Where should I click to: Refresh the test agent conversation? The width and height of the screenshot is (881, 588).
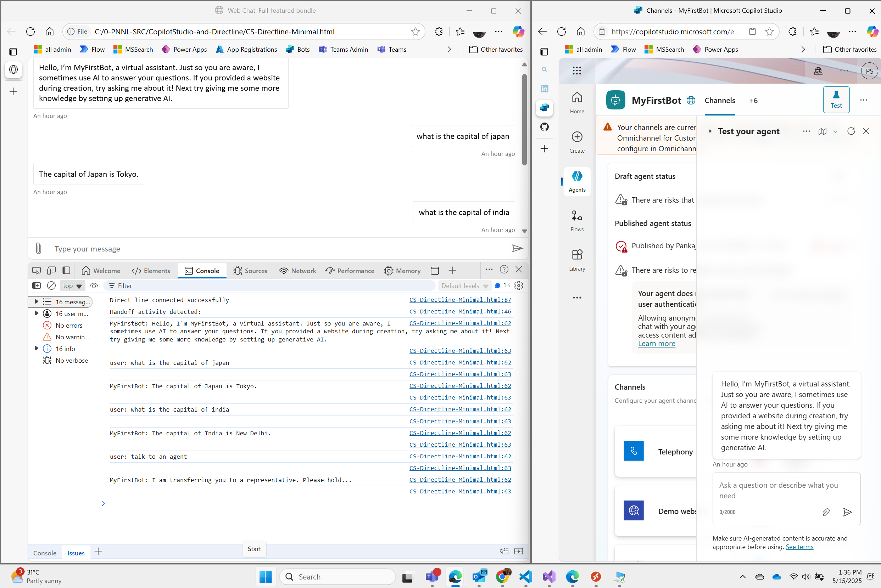[x=851, y=131]
